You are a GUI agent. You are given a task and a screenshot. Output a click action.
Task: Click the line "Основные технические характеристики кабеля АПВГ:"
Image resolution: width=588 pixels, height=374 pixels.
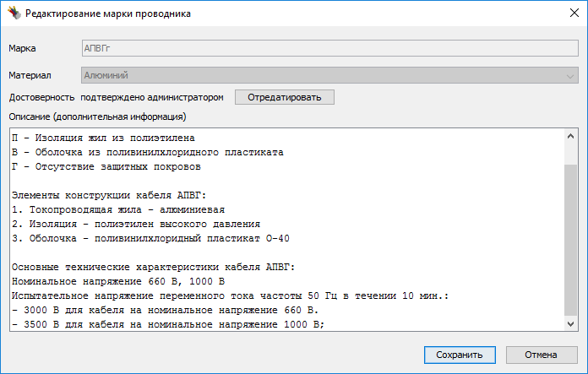coord(154,267)
